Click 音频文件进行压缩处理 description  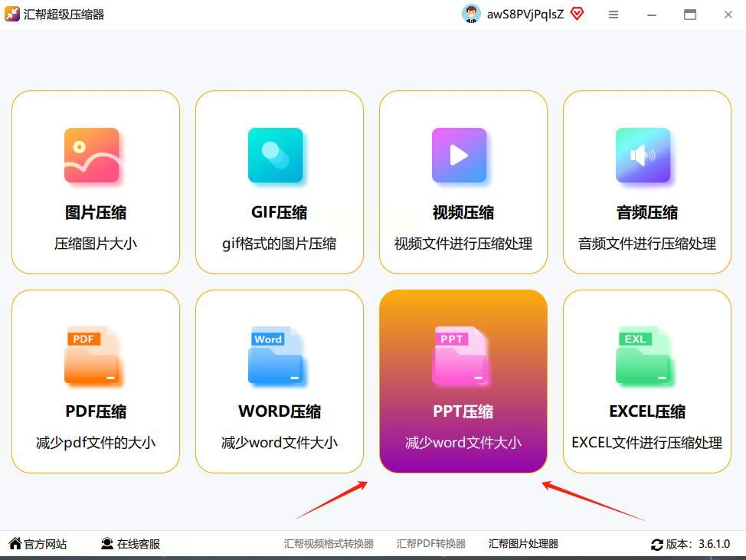[647, 244]
